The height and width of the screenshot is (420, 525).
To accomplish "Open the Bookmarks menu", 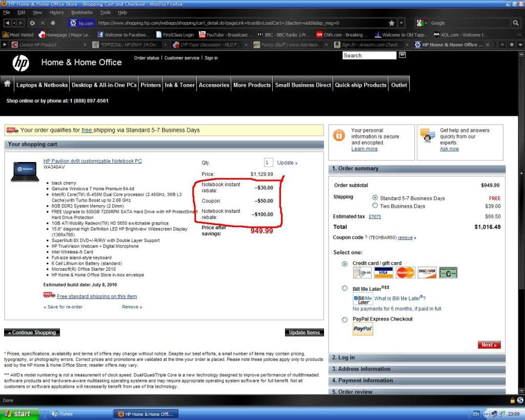I will pos(82,12).
